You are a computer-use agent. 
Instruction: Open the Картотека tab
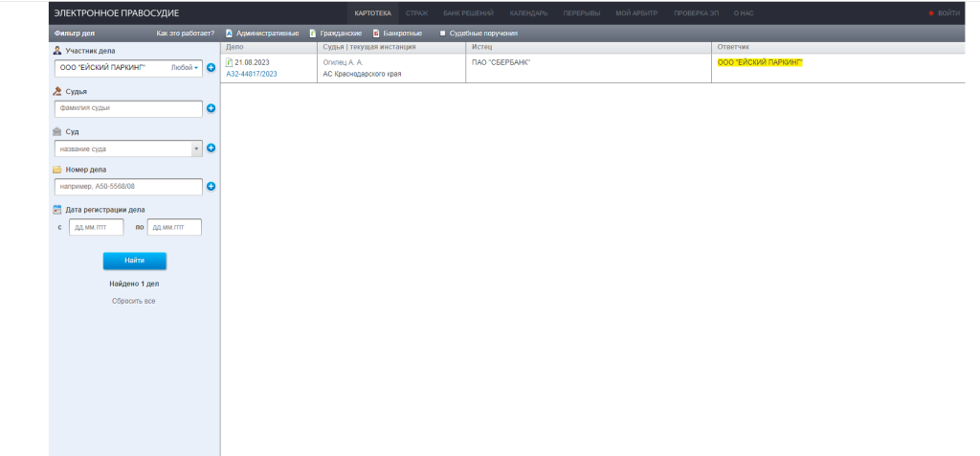372,13
